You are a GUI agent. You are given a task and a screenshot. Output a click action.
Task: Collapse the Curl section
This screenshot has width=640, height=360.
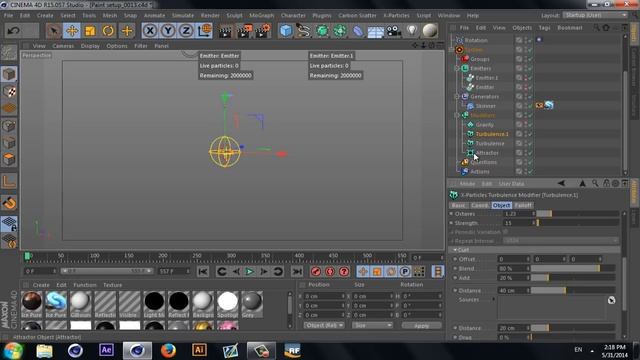pyautogui.click(x=455, y=250)
